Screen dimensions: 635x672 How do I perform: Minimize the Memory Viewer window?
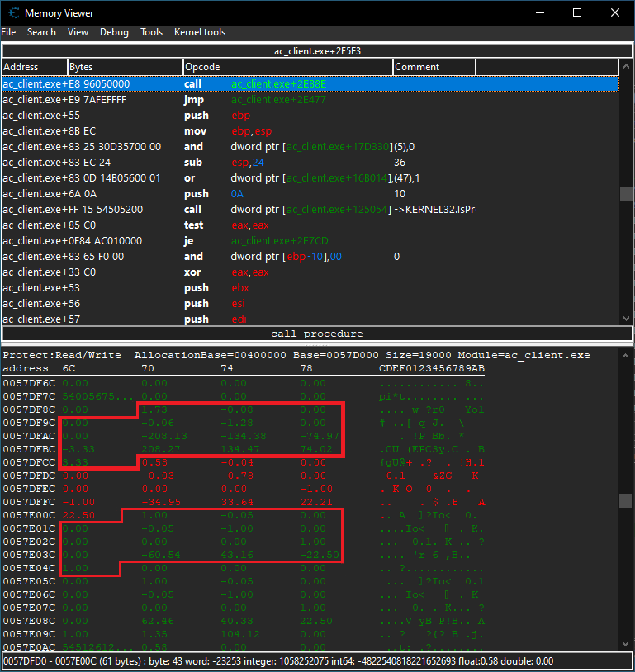tap(539, 12)
